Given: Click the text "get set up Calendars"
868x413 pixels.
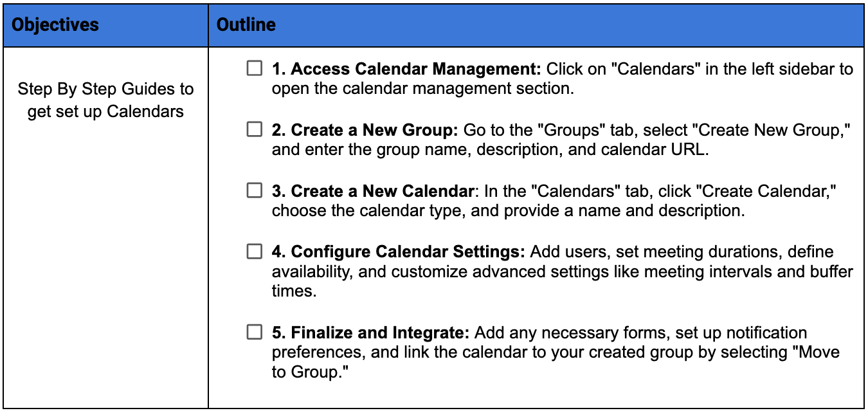Looking at the screenshot, I should coord(105,111).
